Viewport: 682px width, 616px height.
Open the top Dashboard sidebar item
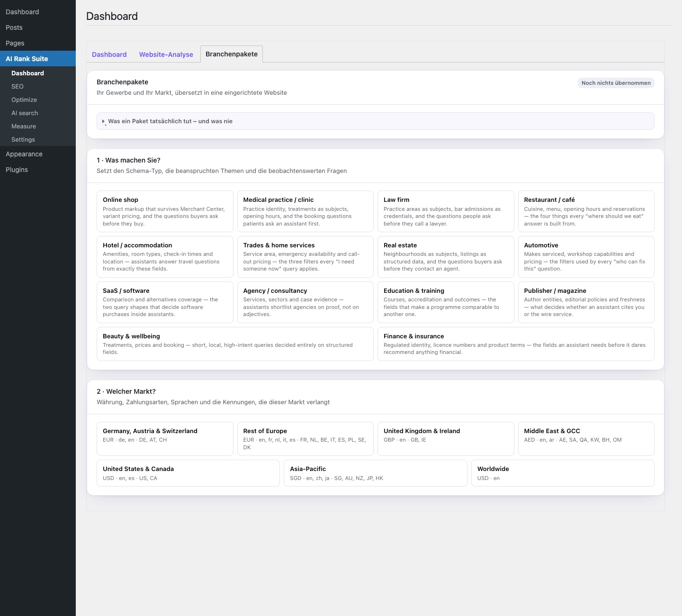click(38, 12)
